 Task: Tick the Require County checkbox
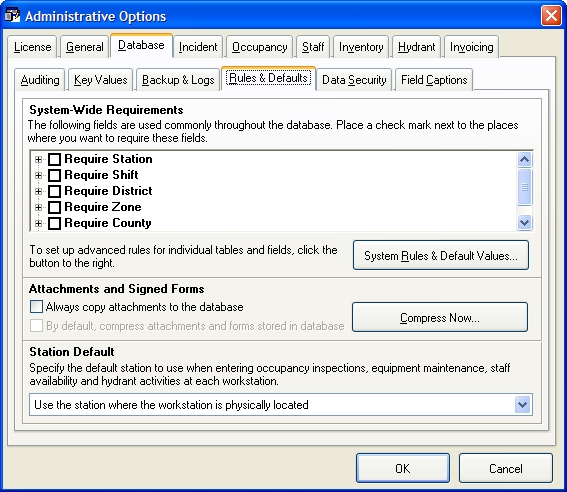click(54, 223)
